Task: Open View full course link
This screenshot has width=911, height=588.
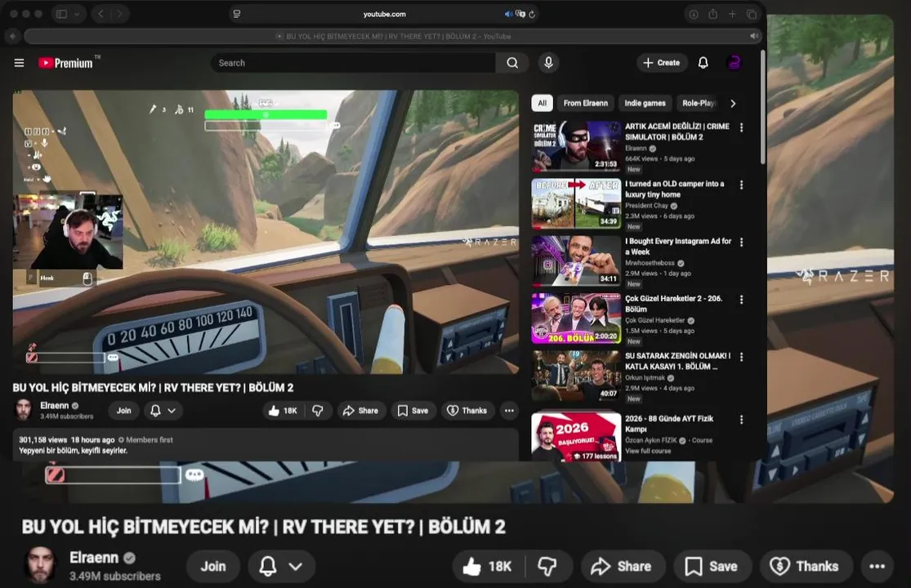Action: (648, 451)
